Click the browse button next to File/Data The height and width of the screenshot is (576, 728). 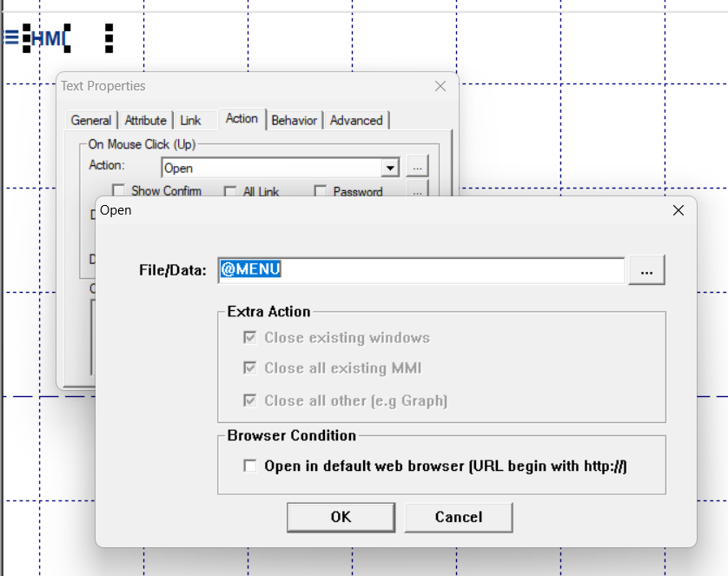pyautogui.click(x=646, y=270)
